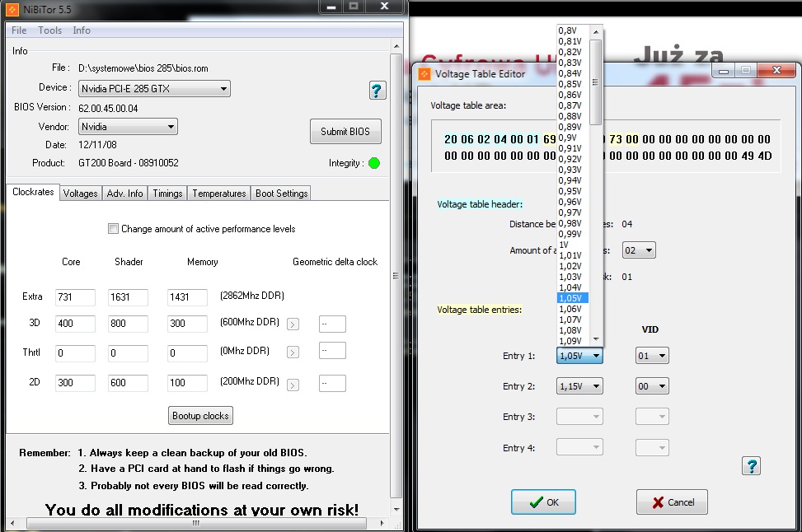Click the Extra Memory clock field 1431
The width and height of the screenshot is (802, 532).
pos(187,297)
